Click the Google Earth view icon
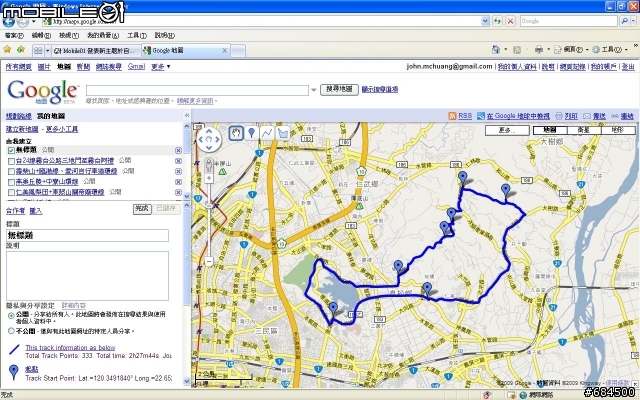Viewport: 640px width, 400px height. (481, 116)
